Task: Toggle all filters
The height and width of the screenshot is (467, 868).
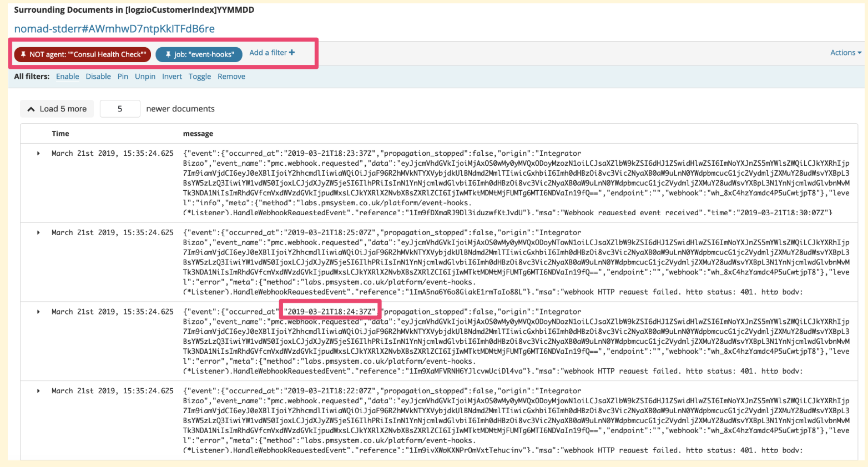Action: pyautogui.click(x=200, y=77)
